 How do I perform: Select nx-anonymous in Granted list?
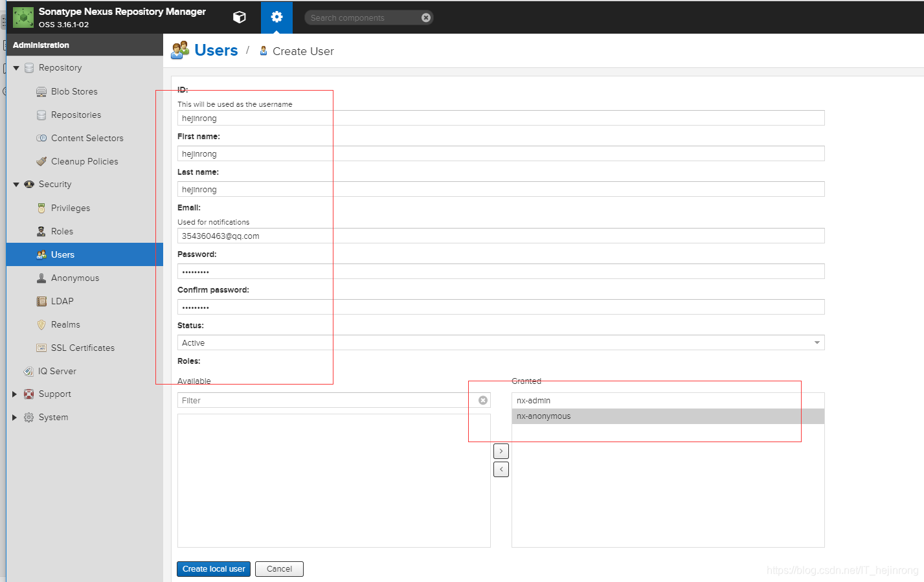(x=668, y=416)
